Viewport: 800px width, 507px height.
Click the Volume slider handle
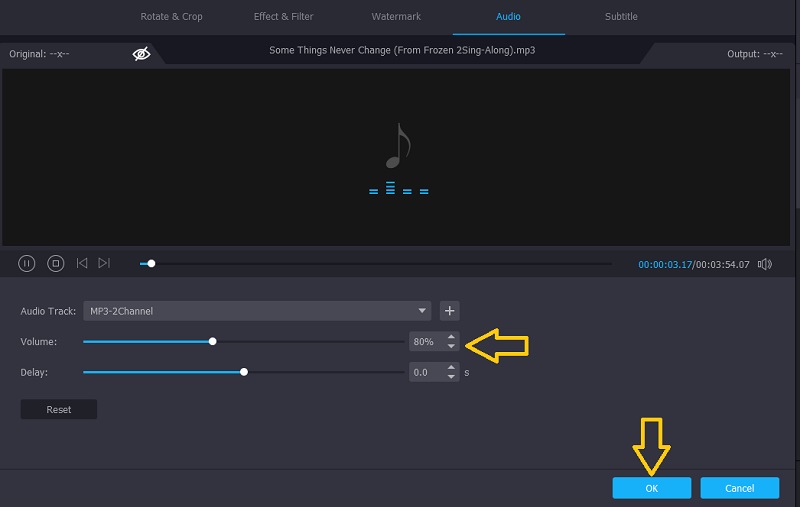(213, 341)
